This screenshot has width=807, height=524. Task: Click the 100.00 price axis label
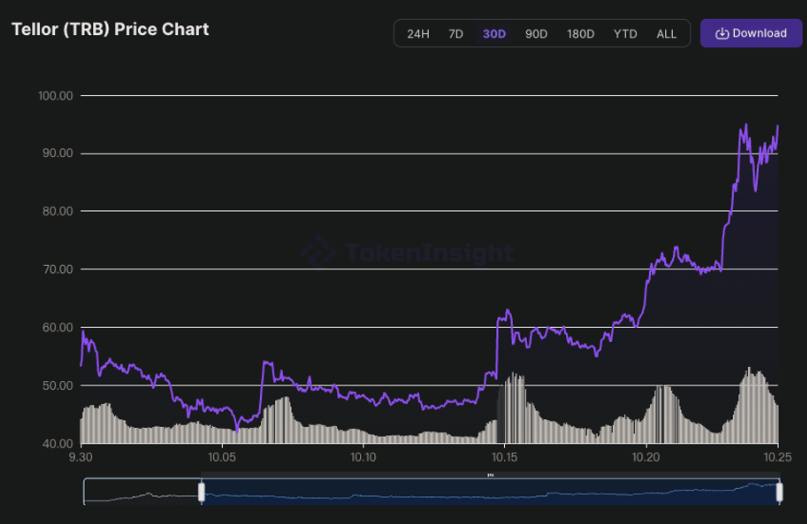coord(55,96)
